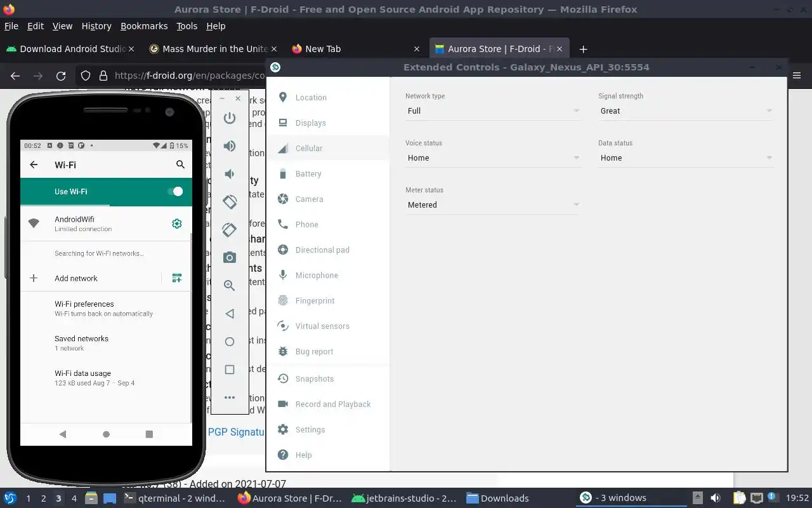Tap Wi-Fi data usage entry
Screen dimensions: 812x508
(106, 378)
